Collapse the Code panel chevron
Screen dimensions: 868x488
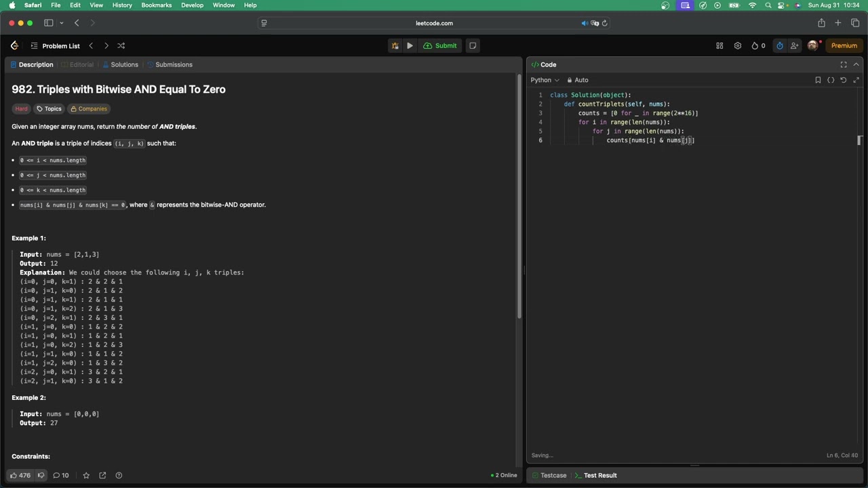pyautogui.click(x=856, y=64)
